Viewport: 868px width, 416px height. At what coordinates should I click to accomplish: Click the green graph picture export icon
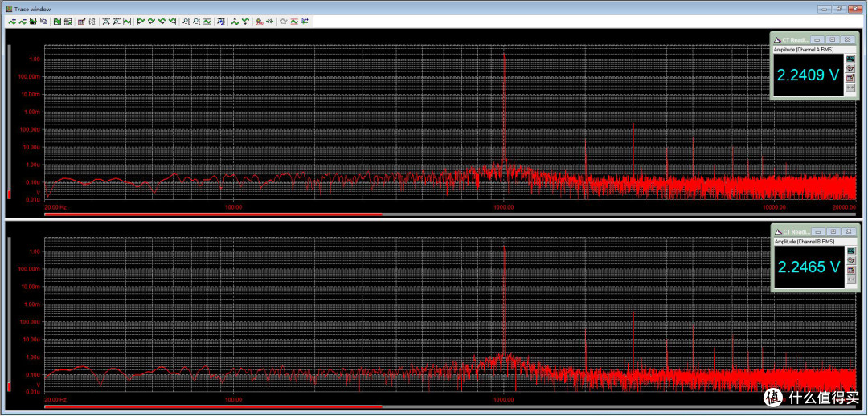[58, 22]
